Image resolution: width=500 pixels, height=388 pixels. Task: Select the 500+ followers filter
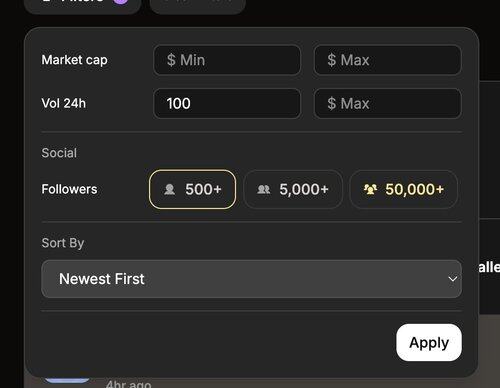point(192,189)
